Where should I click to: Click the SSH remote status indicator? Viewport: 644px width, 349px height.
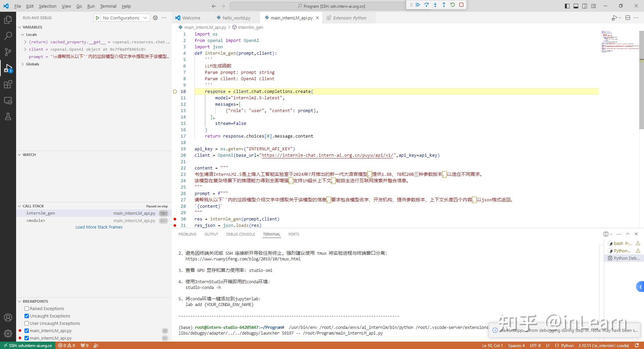(28, 345)
